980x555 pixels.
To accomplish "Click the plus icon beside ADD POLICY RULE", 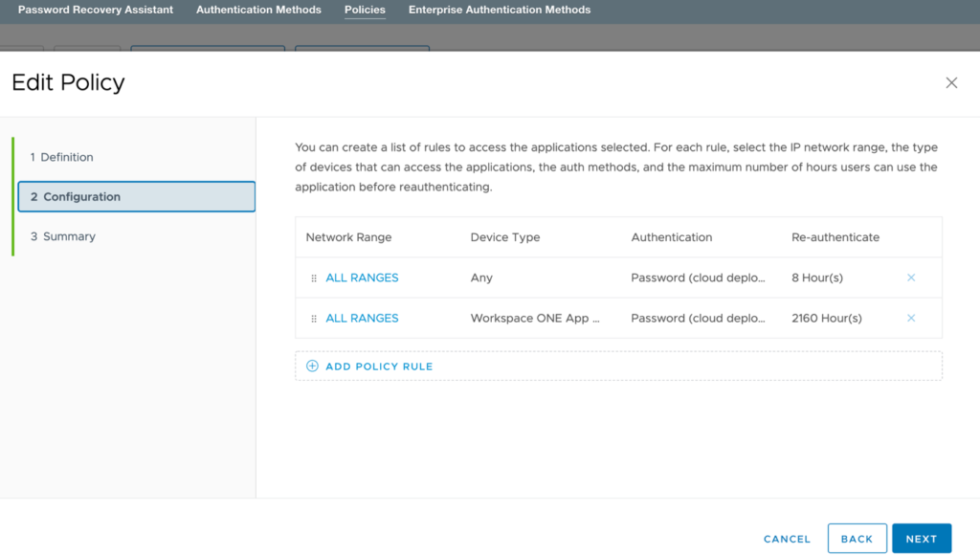I will (312, 366).
